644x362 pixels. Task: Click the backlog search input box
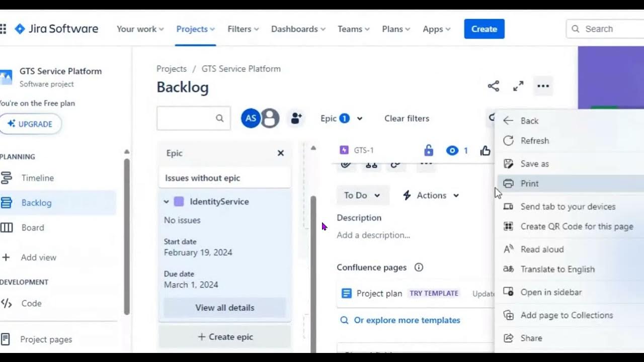click(193, 118)
